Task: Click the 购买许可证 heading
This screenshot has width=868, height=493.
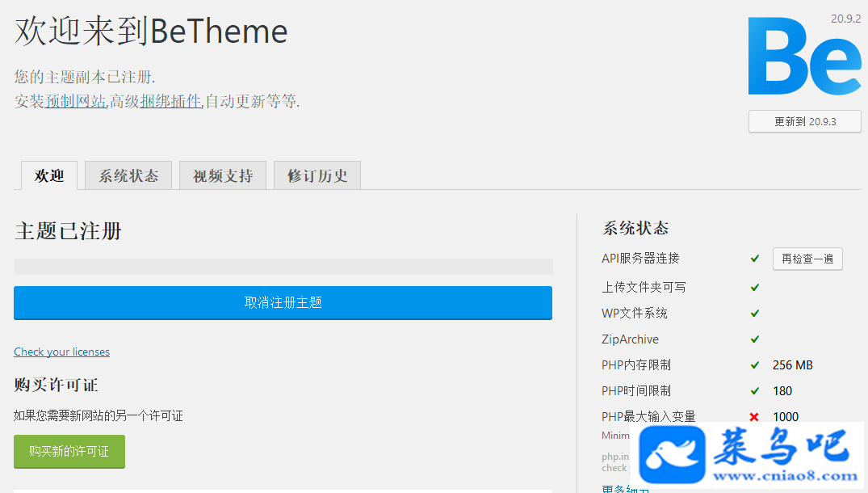Action: point(56,385)
